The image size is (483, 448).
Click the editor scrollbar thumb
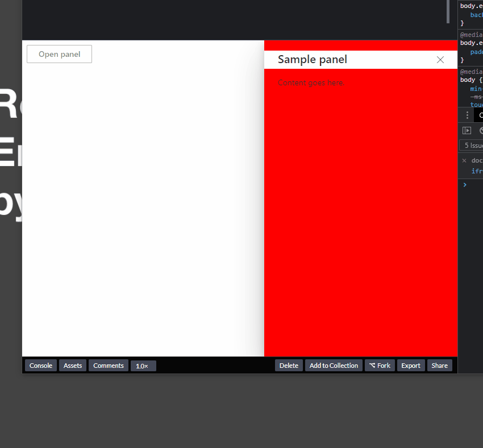coord(448,11)
